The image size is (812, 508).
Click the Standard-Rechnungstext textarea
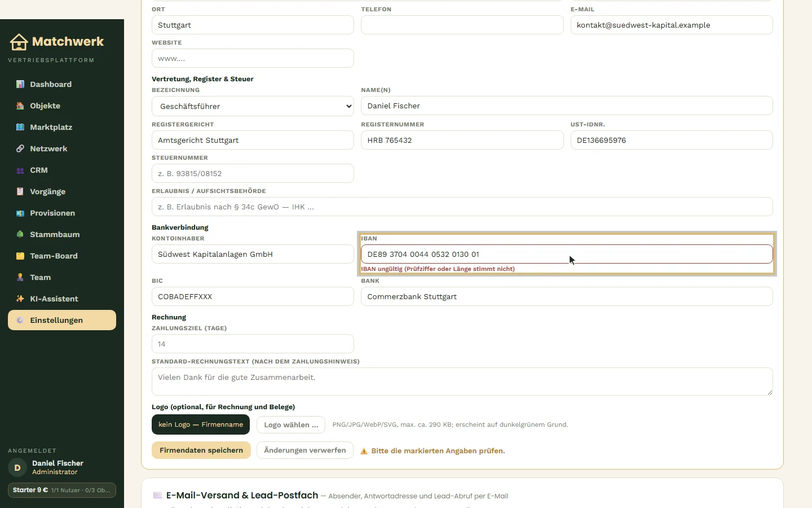pos(462,382)
